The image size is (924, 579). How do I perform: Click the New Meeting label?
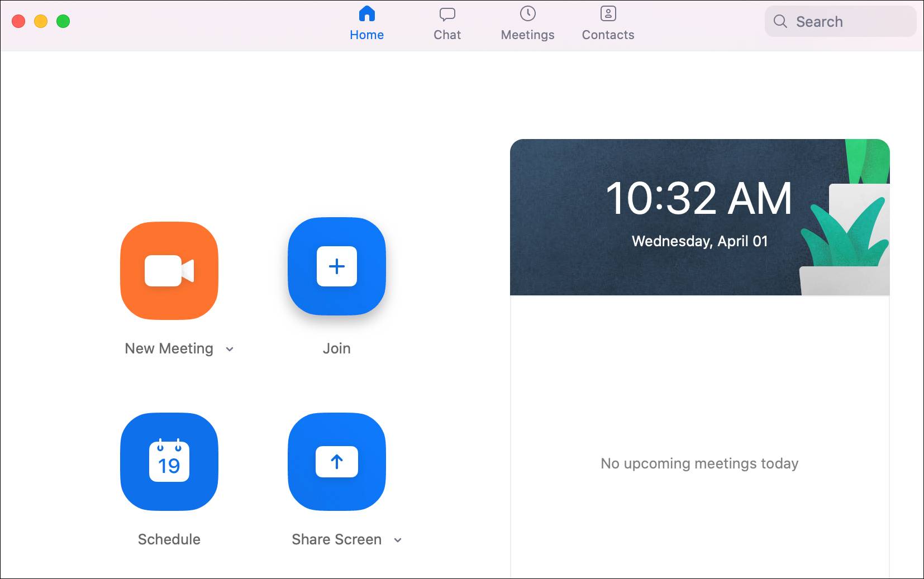[169, 348]
